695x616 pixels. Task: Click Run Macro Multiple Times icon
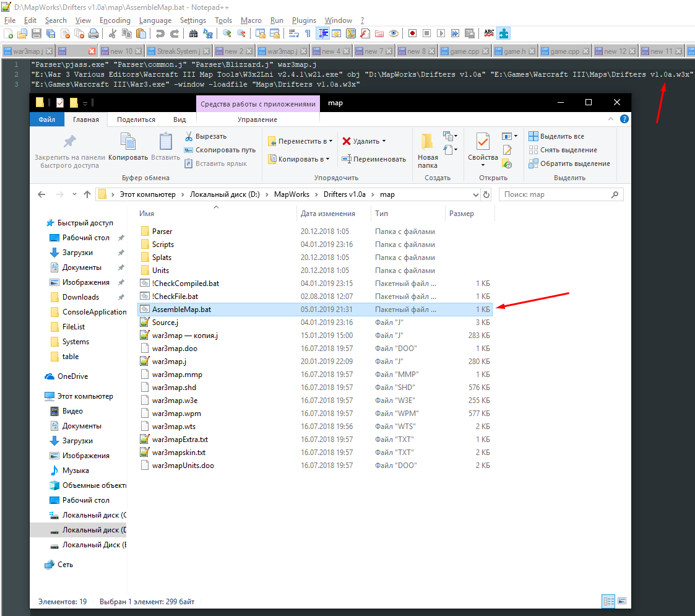click(455, 33)
